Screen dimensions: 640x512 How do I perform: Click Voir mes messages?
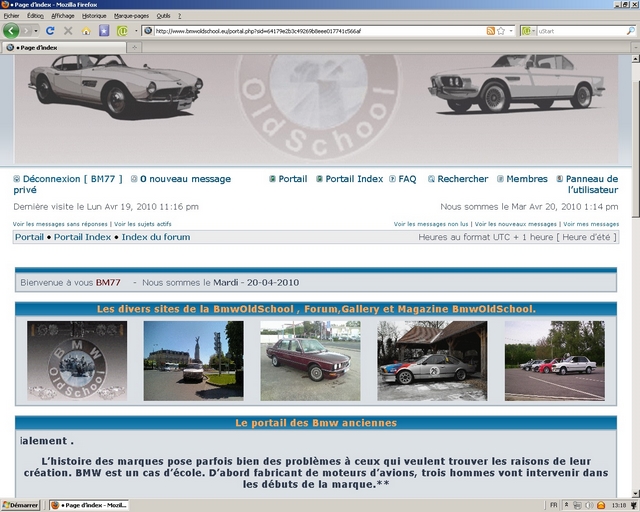591,224
